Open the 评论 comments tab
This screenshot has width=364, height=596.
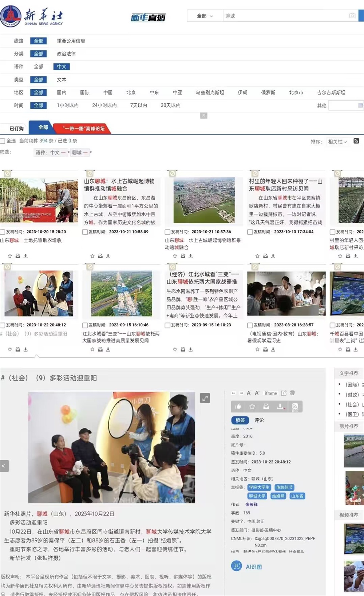tap(259, 420)
